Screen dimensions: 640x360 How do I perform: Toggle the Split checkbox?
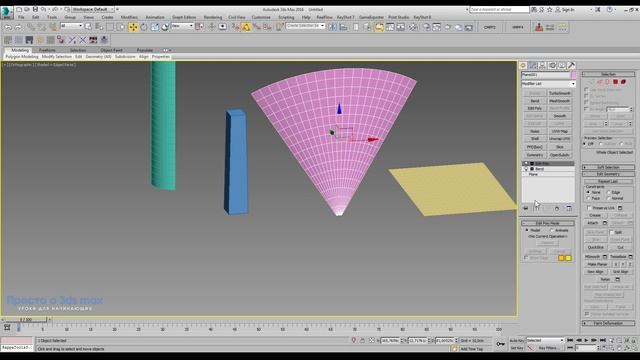[x=611, y=232]
